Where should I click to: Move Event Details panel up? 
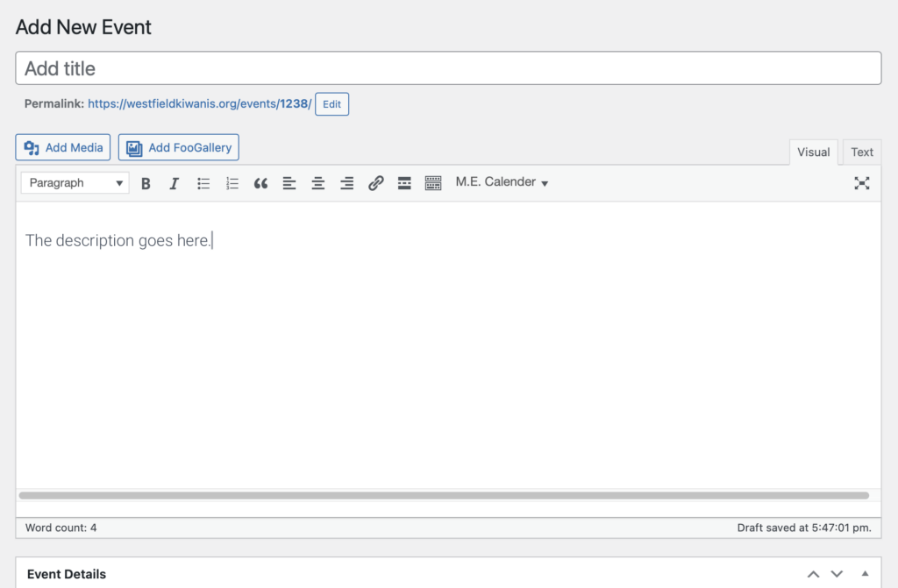tap(813, 574)
